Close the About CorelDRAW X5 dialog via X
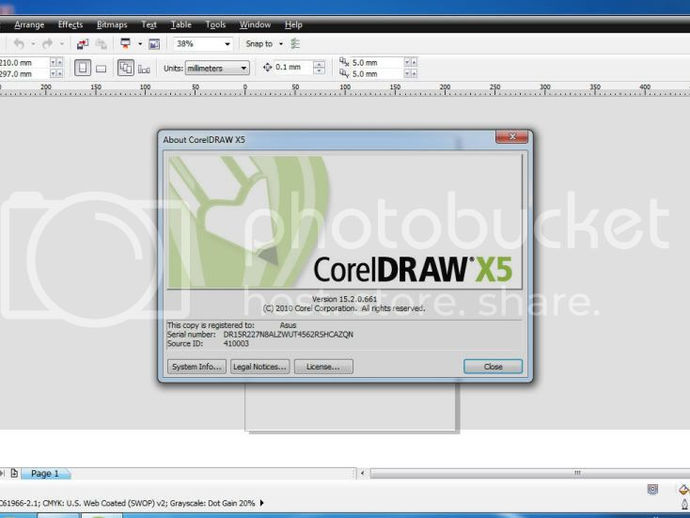 (x=512, y=137)
